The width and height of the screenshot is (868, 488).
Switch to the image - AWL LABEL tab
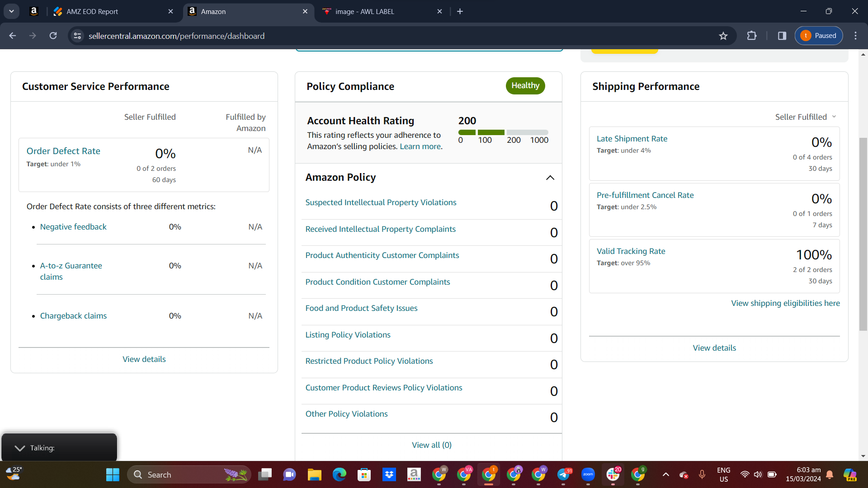382,11
